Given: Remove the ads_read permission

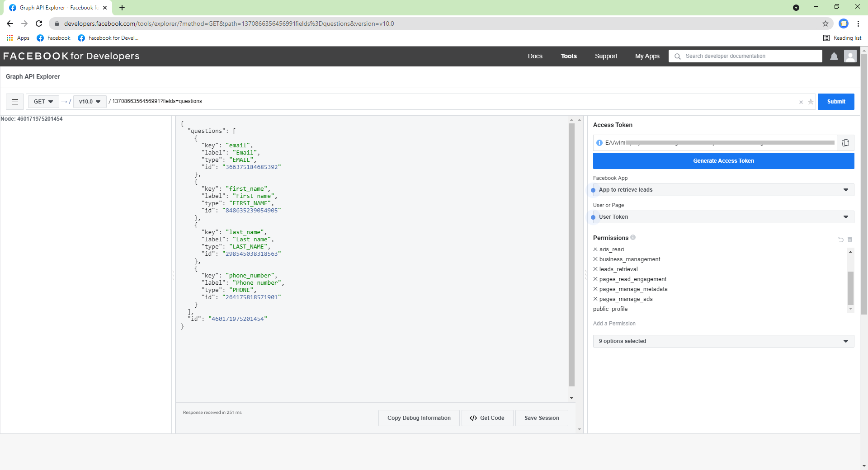Looking at the screenshot, I should 595,249.
